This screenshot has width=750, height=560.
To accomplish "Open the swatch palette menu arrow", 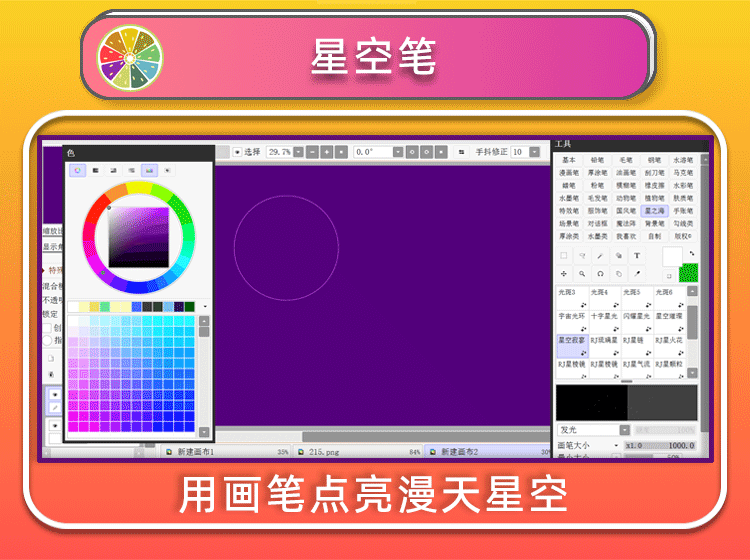I will pos(206,307).
